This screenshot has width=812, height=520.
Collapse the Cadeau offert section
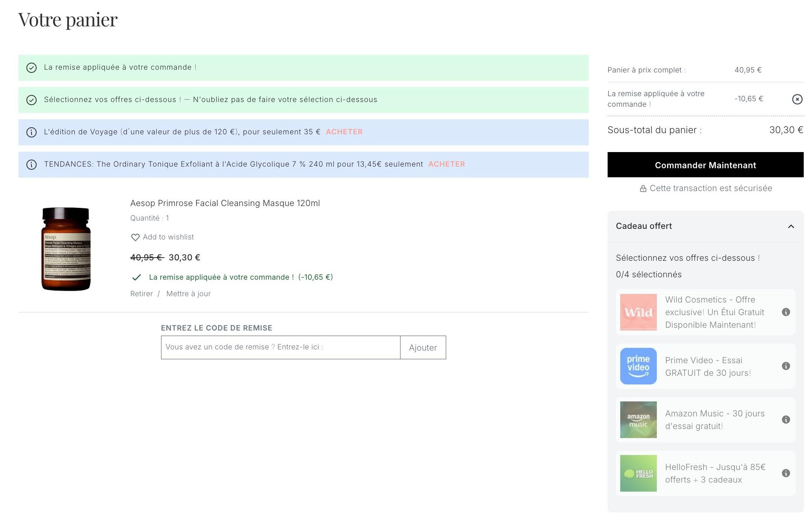click(791, 226)
